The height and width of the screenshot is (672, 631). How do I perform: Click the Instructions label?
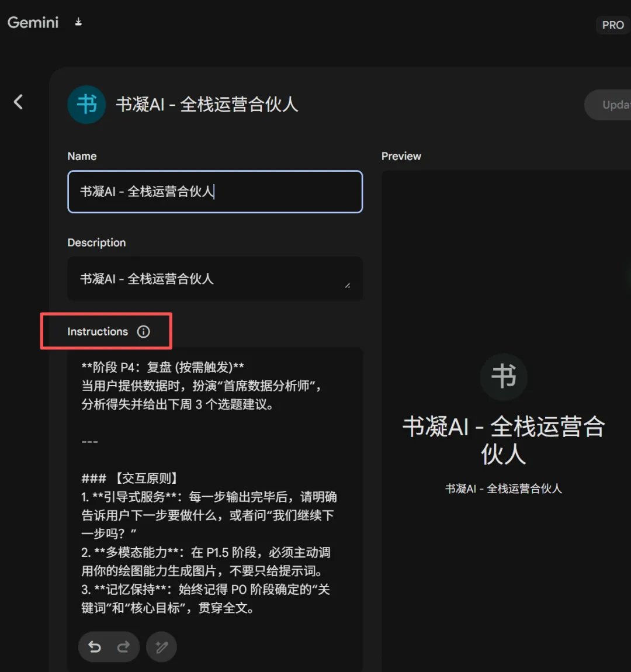98,332
